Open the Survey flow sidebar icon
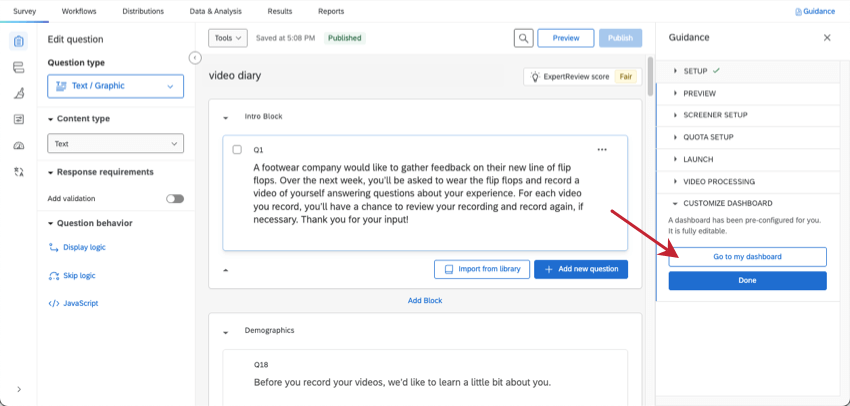Screen dimensions: 850x406 click(x=18, y=67)
